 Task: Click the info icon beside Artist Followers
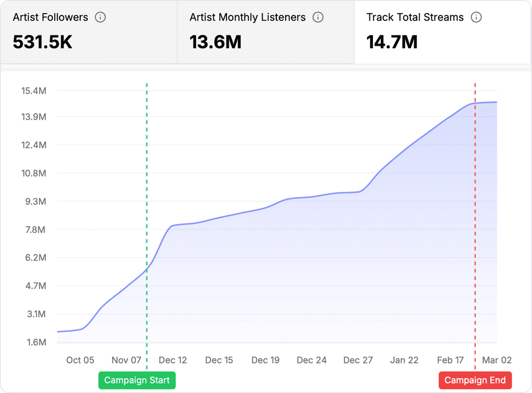(x=101, y=17)
